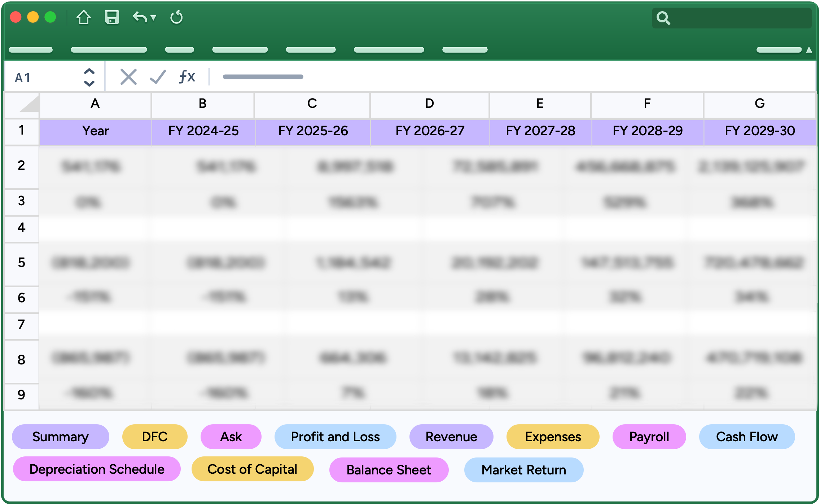
Task: Click the search magnifier icon
Action: click(663, 18)
